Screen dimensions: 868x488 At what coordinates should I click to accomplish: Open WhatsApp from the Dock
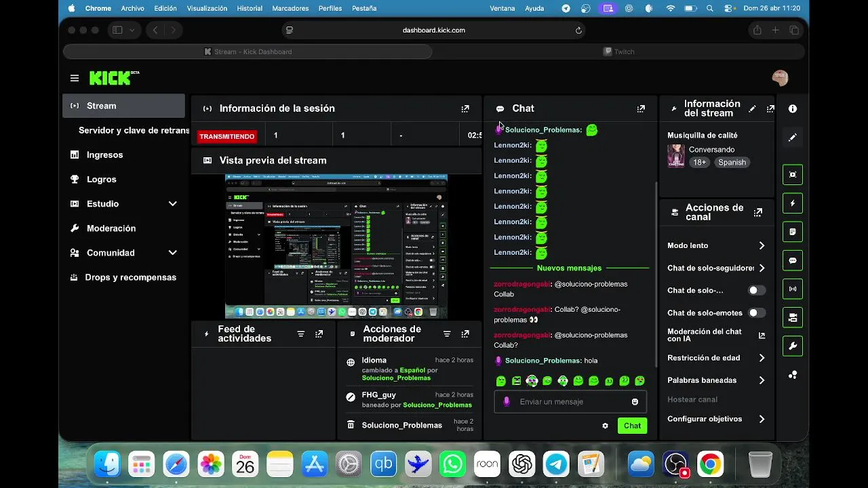point(452,464)
